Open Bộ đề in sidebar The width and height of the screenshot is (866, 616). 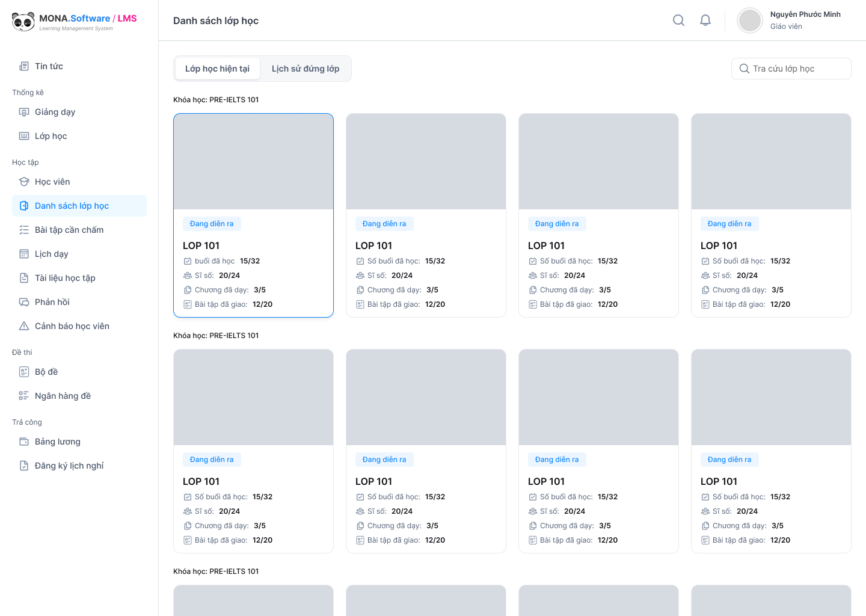[x=46, y=372]
